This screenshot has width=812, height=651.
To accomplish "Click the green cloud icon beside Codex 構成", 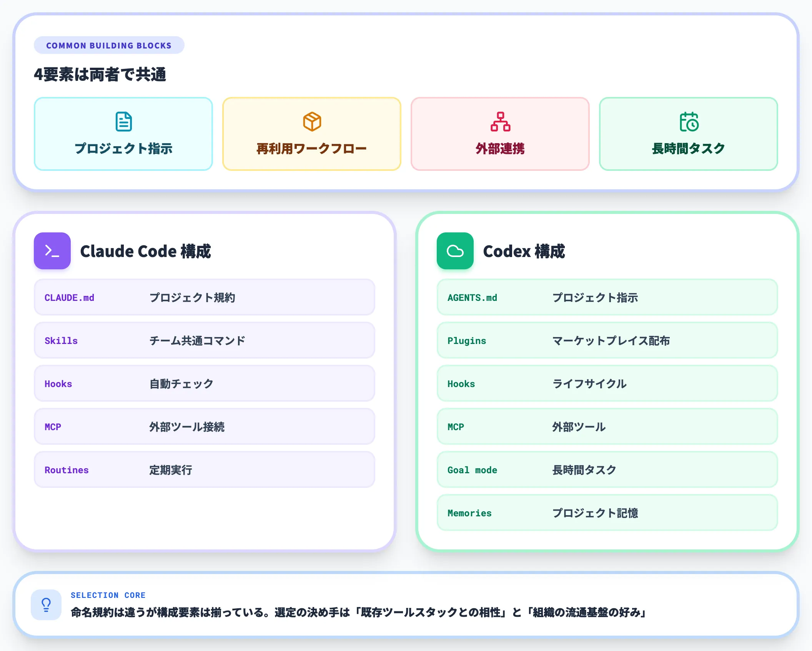I will 455,251.
